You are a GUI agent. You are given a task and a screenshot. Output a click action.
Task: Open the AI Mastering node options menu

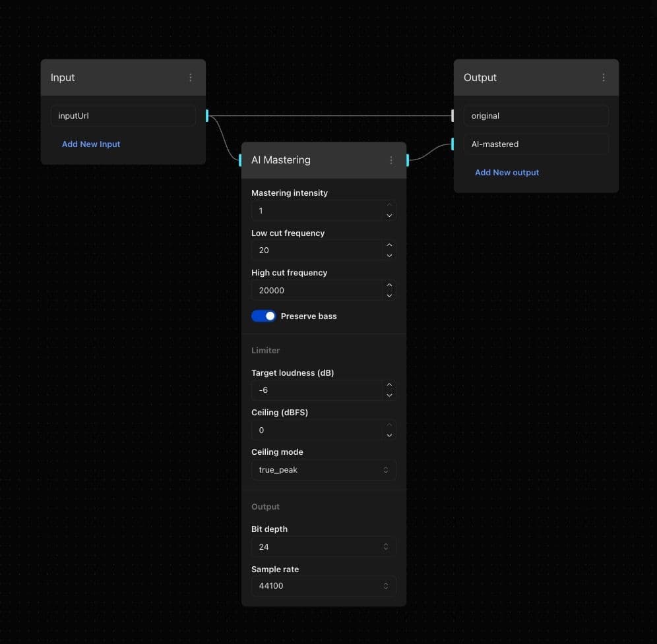[391, 160]
